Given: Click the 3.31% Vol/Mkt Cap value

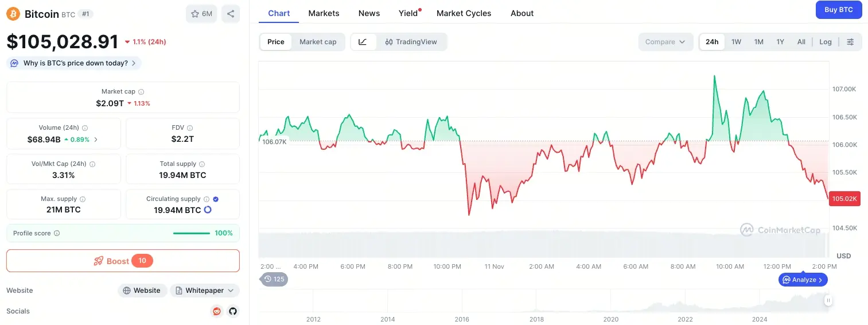Looking at the screenshot, I should 64,175.
